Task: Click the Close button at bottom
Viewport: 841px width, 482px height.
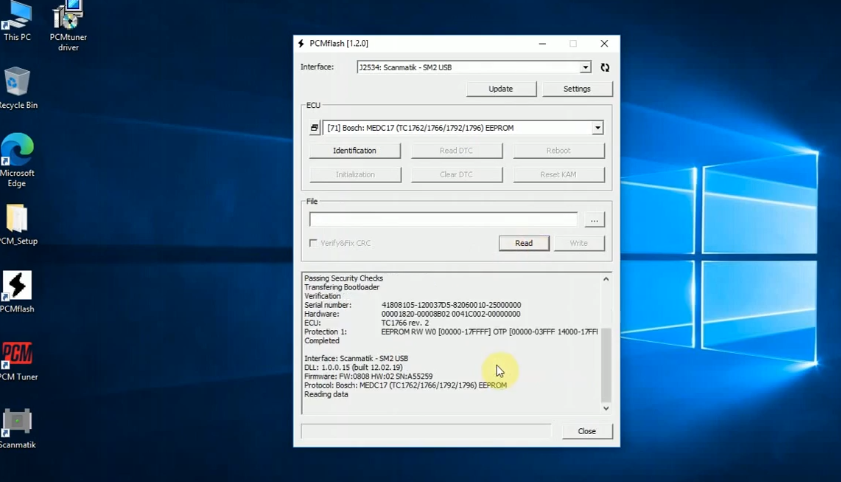Action: (587, 431)
